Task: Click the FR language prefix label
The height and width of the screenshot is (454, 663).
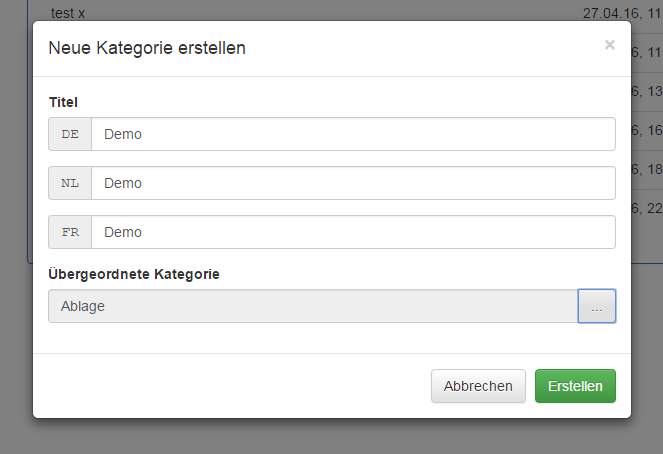Action: (70, 232)
